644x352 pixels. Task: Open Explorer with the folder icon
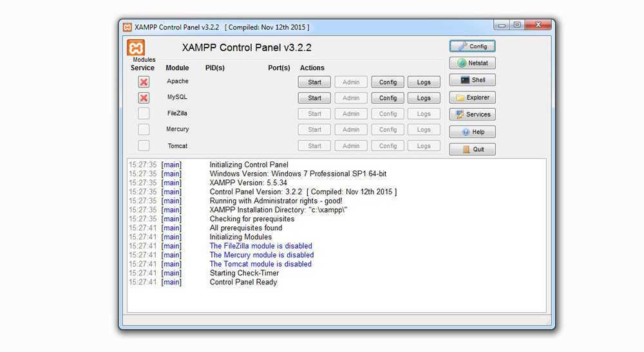click(x=472, y=98)
